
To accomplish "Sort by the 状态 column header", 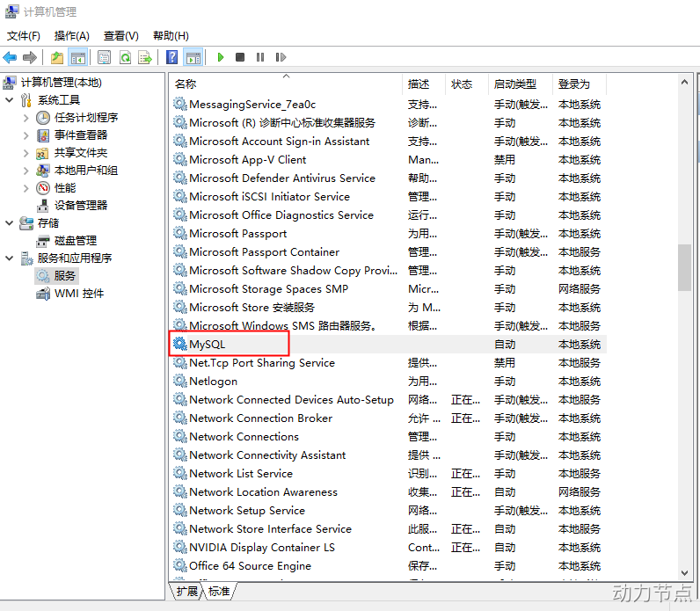I will coord(466,84).
